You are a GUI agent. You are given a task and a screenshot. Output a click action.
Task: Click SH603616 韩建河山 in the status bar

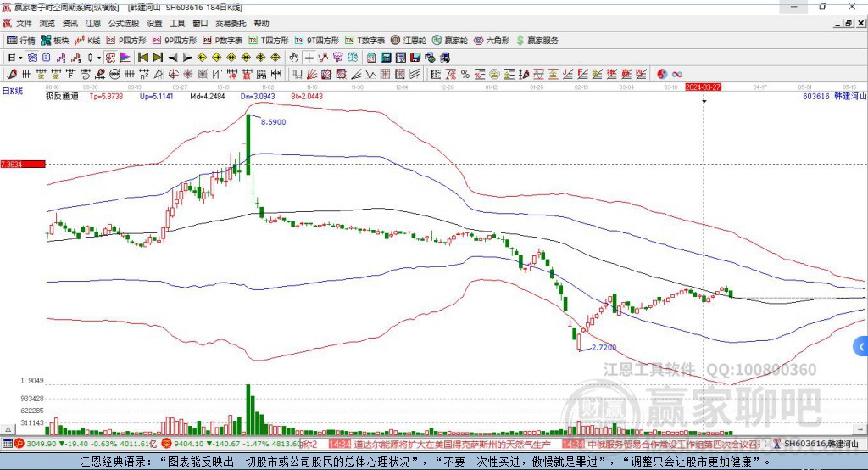821,444
